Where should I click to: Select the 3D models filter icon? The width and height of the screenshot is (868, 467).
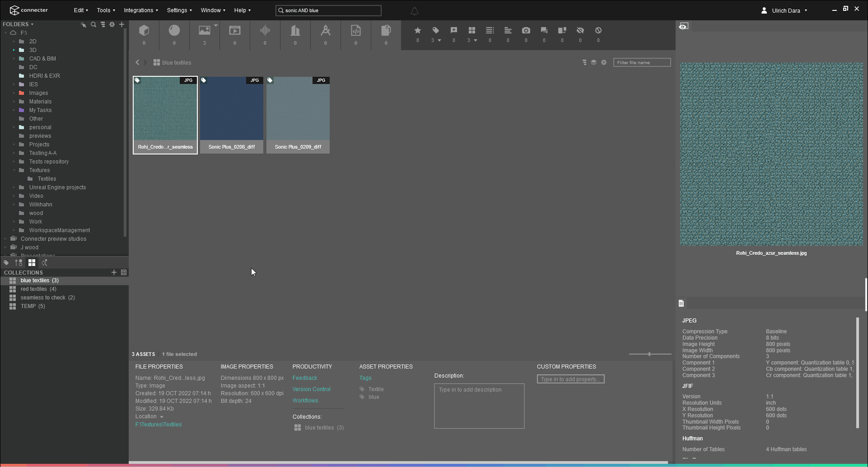[144, 30]
